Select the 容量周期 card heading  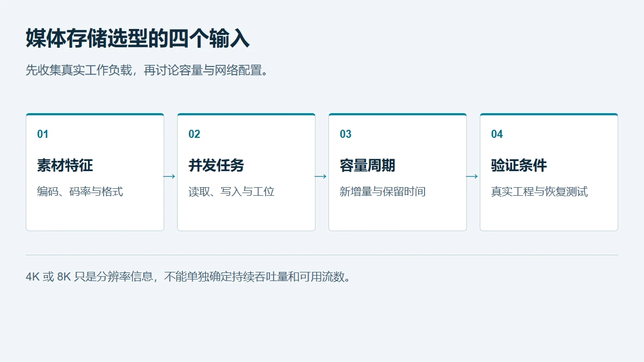(368, 165)
